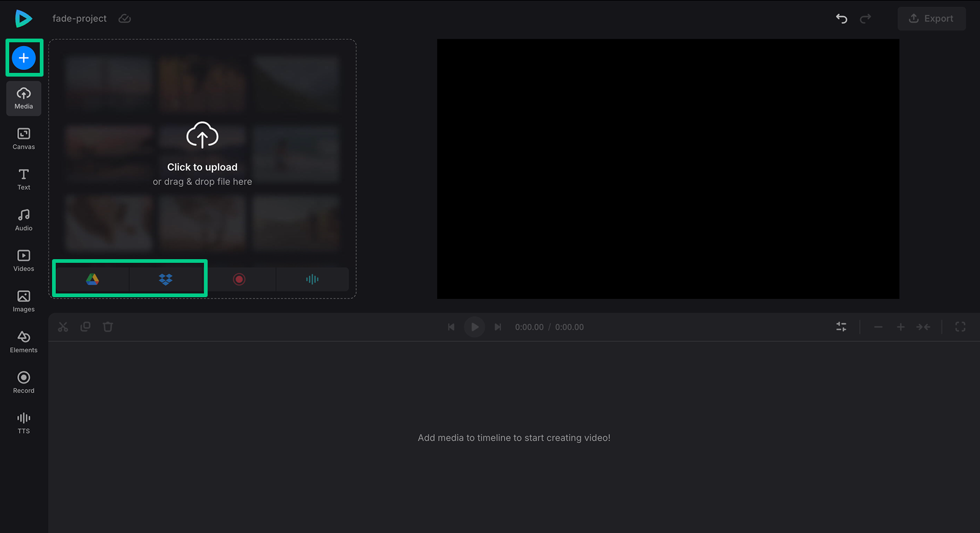Open the TTS sidebar panel
Screen dimensions: 980x533
pos(24,423)
